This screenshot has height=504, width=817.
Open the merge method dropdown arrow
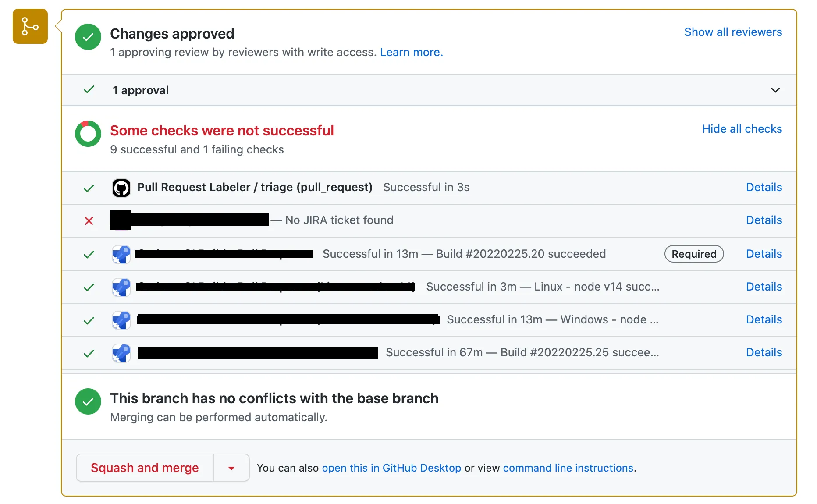[x=231, y=468]
